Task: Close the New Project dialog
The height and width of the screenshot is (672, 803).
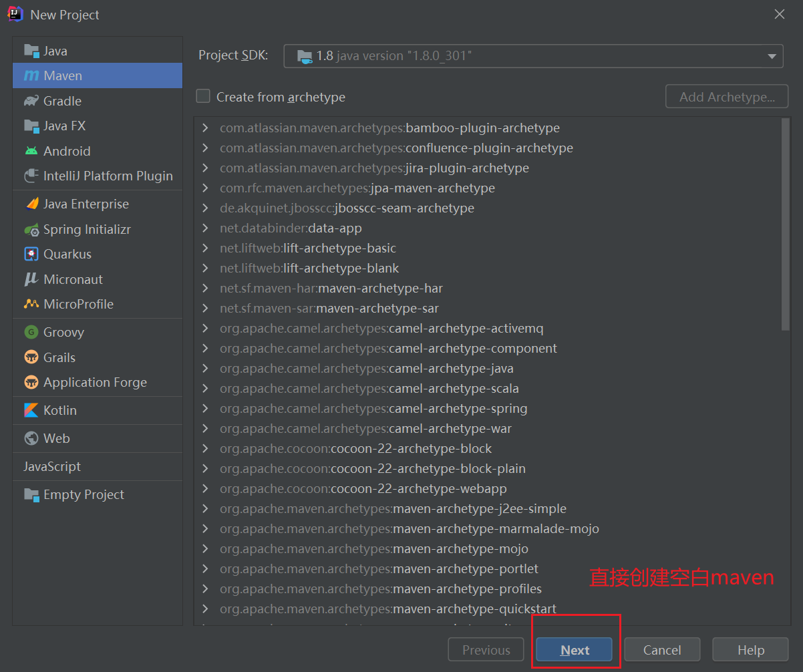Action: 779,14
